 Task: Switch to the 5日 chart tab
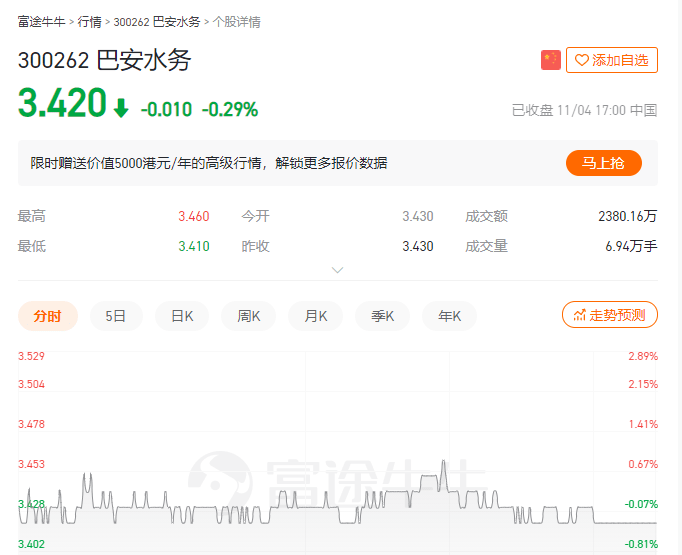[x=116, y=316]
